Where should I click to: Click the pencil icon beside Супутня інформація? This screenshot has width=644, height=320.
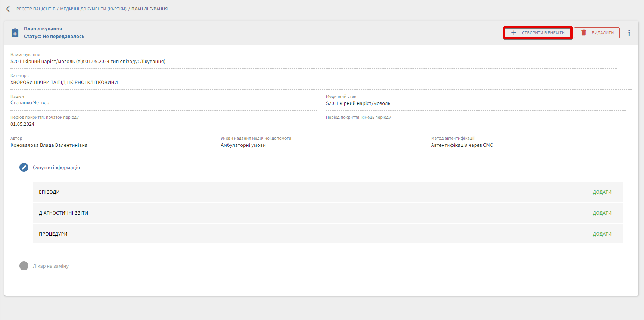click(x=24, y=167)
